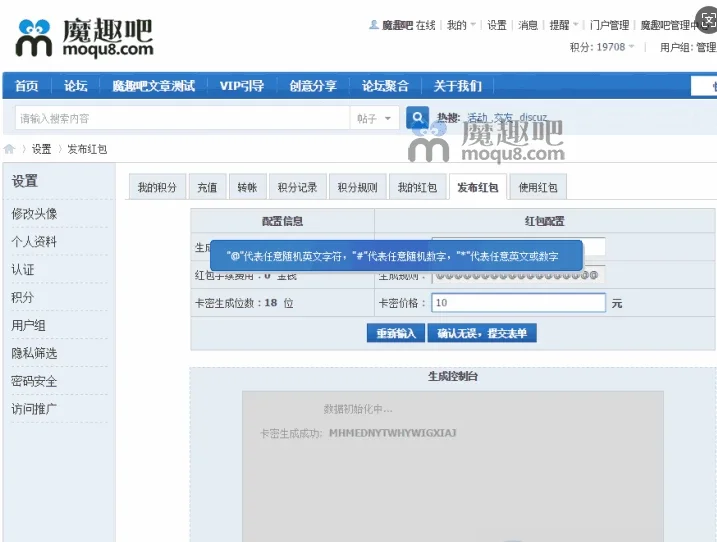Click the 魔趣吧 username link
The image size is (717, 542).
[x=397, y=25]
